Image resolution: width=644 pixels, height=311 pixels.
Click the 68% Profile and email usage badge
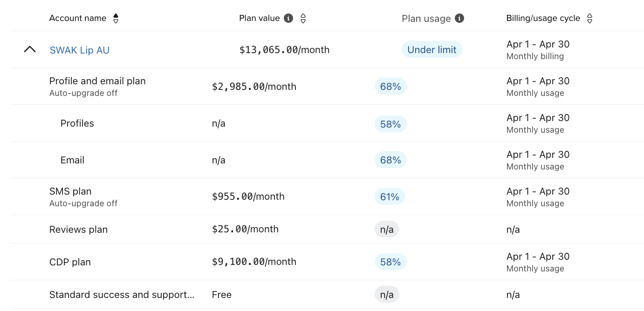[x=391, y=87]
